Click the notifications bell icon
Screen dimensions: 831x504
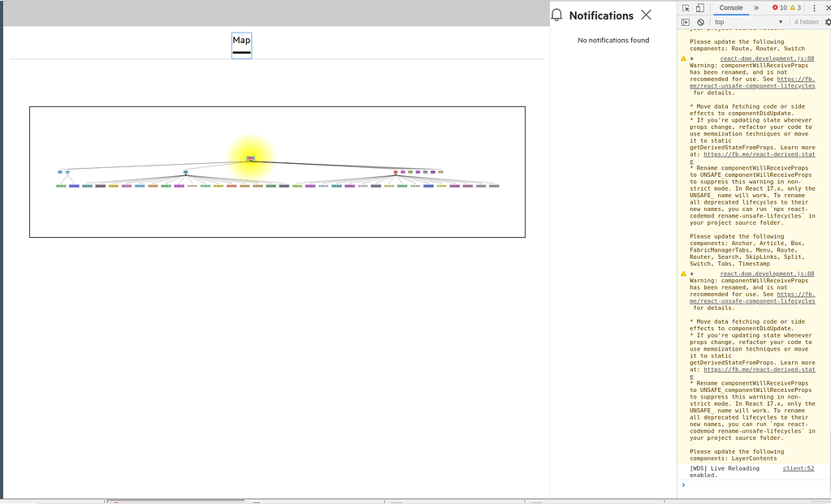pyautogui.click(x=557, y=15)
